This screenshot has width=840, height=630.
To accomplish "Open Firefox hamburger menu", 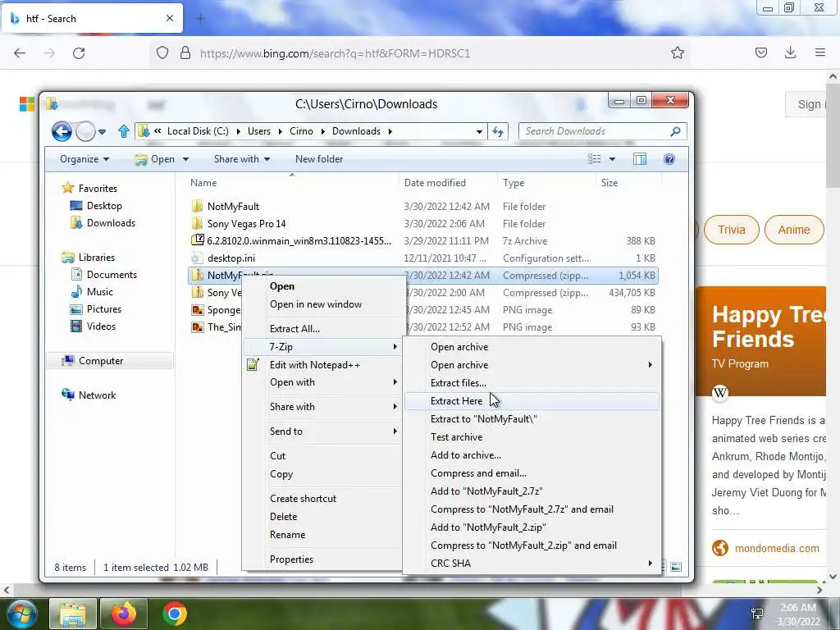I will (820, 52).
